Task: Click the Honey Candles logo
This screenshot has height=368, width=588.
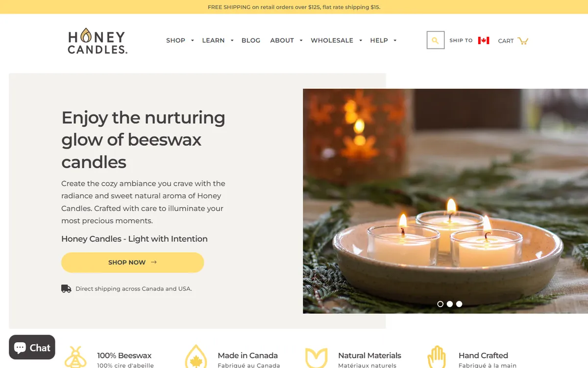Action: tap(98, 41)
